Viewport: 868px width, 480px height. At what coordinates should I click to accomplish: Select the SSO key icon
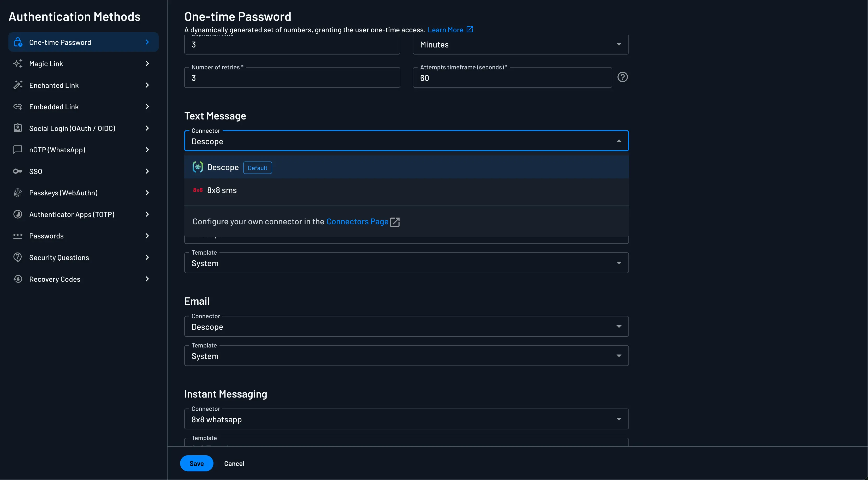18,171
